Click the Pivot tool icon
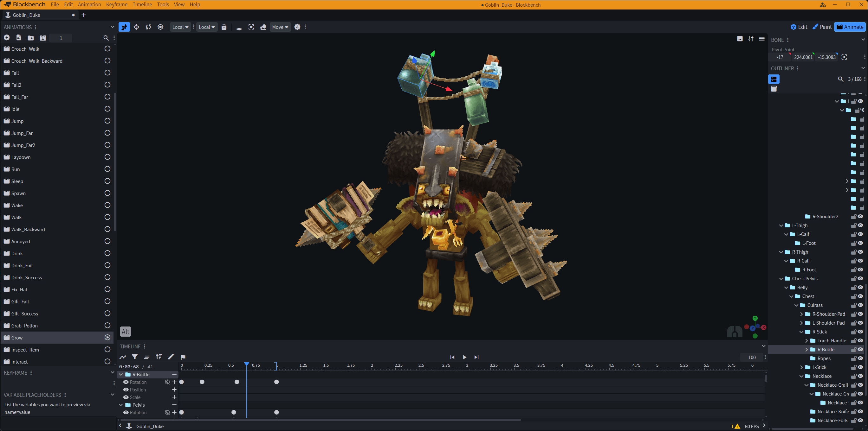 160,27
